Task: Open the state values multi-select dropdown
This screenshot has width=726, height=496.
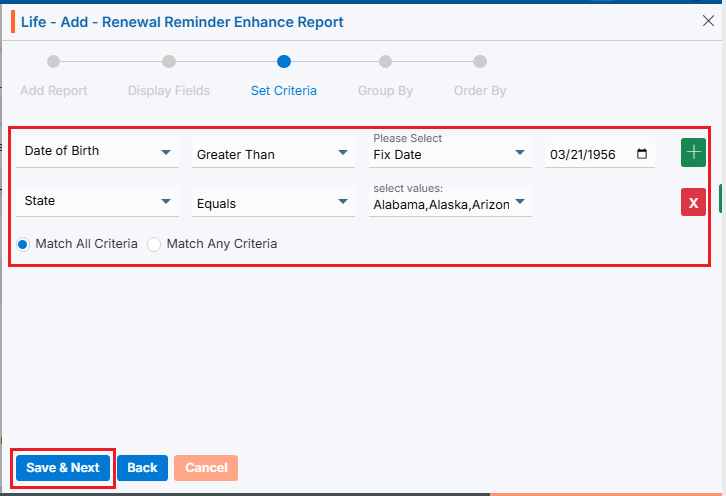Action: click(x=449, y=204)
